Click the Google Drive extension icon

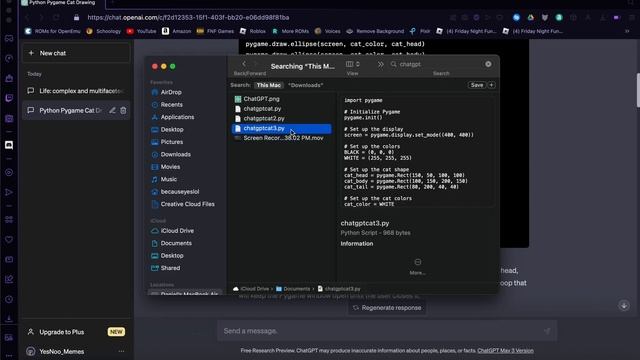point(531,18)
